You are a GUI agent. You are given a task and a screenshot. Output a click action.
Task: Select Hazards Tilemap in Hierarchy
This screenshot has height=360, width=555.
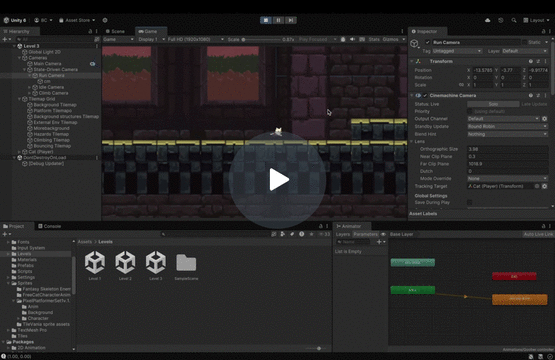(x=51, y=134)
